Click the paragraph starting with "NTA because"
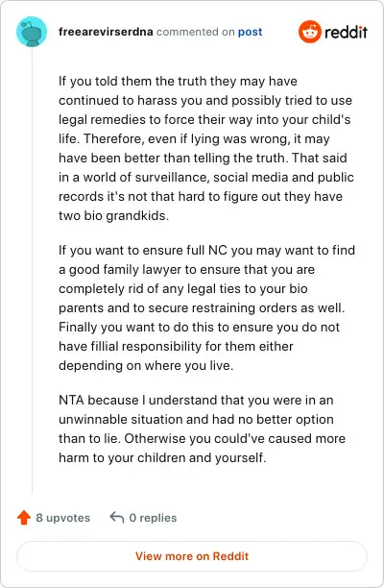Screen dimensions: 384x588 pyautogui.click(x=202, y=429)
